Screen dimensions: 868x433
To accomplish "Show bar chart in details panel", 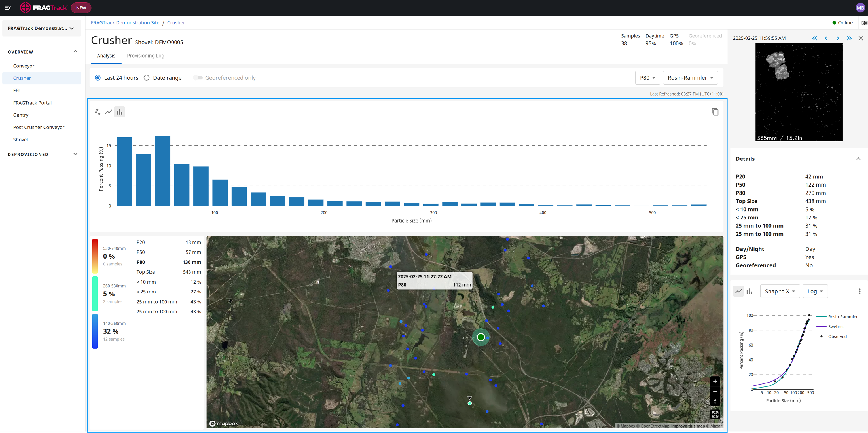I will (750, 291).
